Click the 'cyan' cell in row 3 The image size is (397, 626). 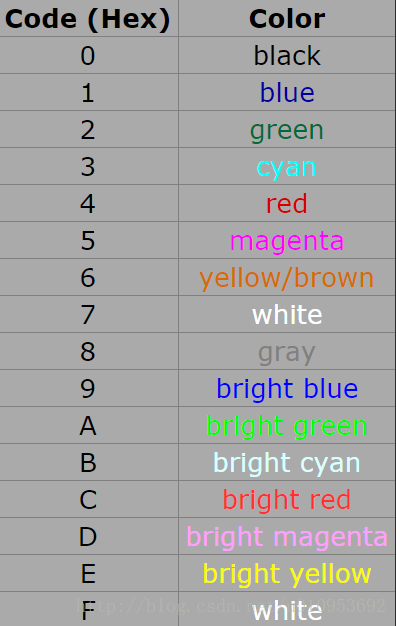(287, 166)
